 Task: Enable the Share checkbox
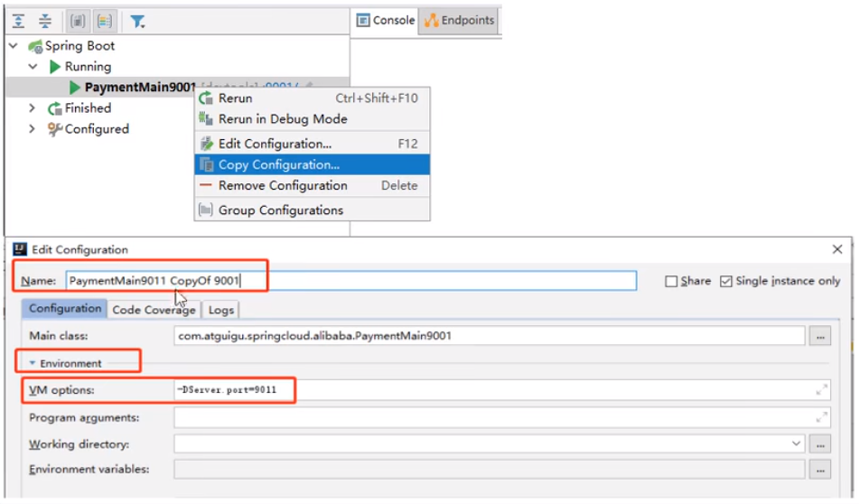[x=671, y=281]
